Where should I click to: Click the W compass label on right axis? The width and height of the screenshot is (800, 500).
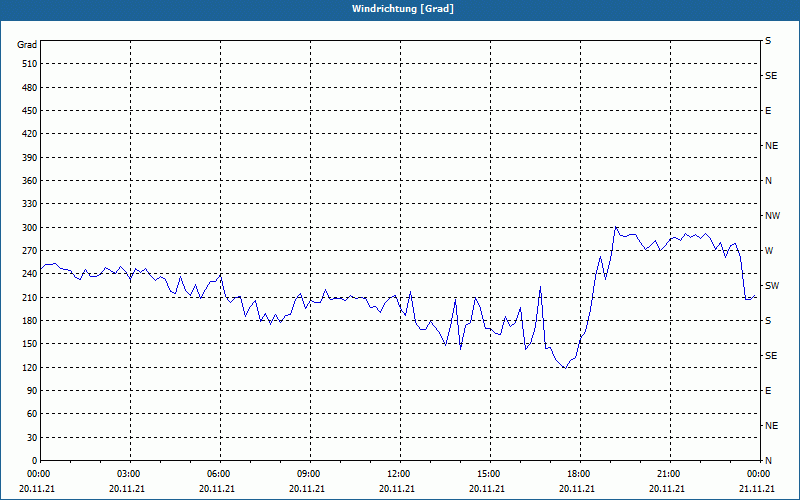tap(769, 251)
